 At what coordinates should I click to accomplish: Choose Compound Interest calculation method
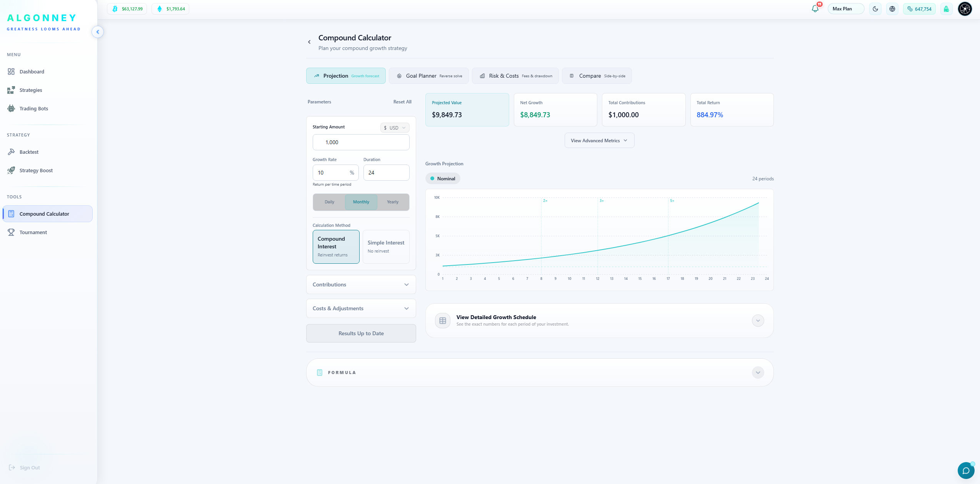[336, 247]
